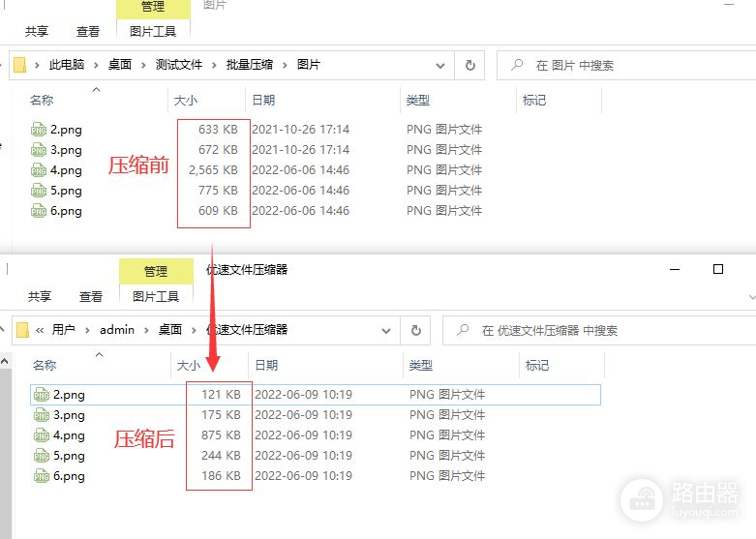756x539 pixels.
Task: Select the 175 KB size cell
Action: pyautogui.click(x=221, y=415)
